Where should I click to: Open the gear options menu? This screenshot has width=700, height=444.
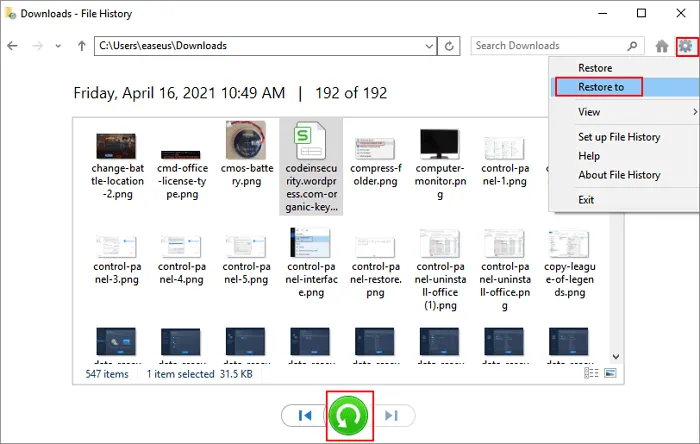click(x=685, y=46)
